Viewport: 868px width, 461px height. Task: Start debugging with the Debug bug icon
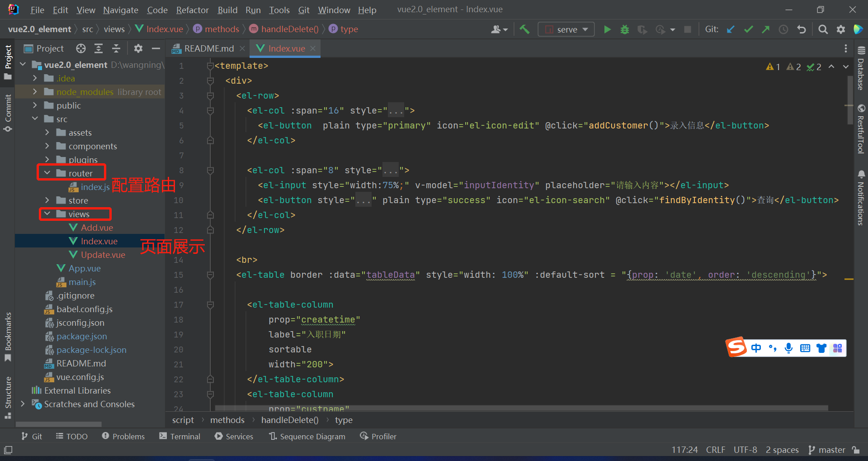pos(625,29)
